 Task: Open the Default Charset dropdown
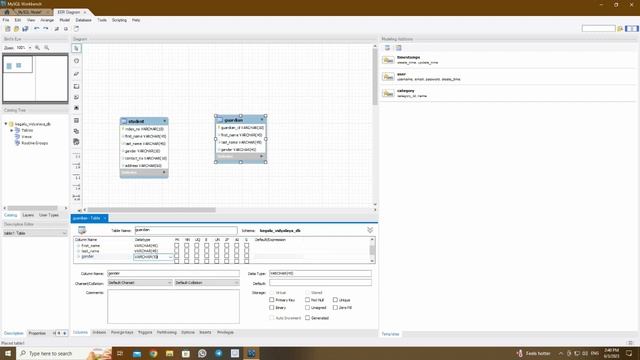140,282
